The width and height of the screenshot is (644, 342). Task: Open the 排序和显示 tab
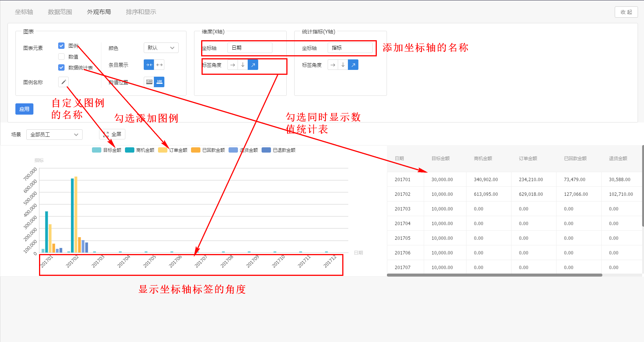tap(141, 12)
